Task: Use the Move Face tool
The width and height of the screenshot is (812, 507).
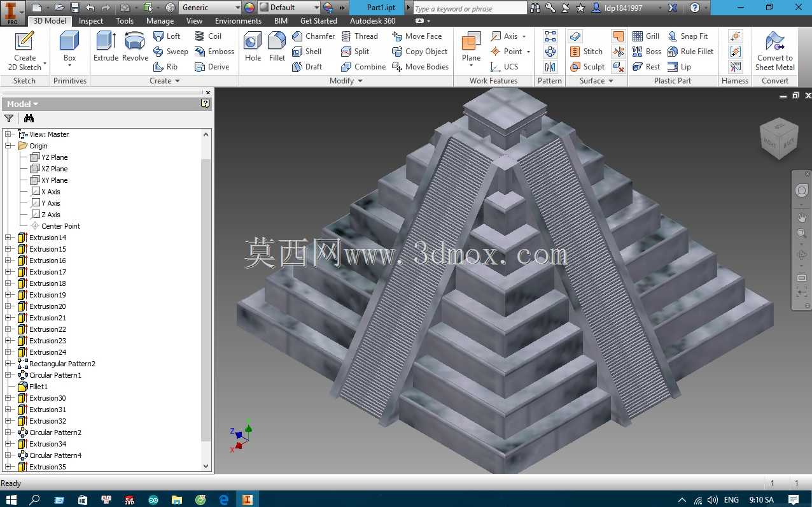Action: [417, 36]
